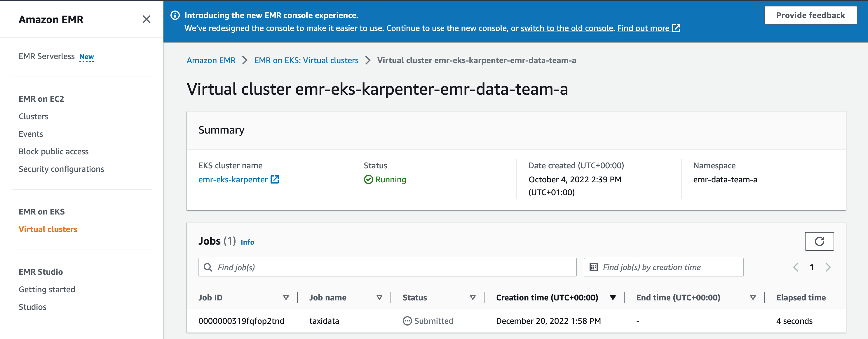This screenshot has width=868, height=339.
Task: Click switch to the old console link
Action: click(567, 28)
